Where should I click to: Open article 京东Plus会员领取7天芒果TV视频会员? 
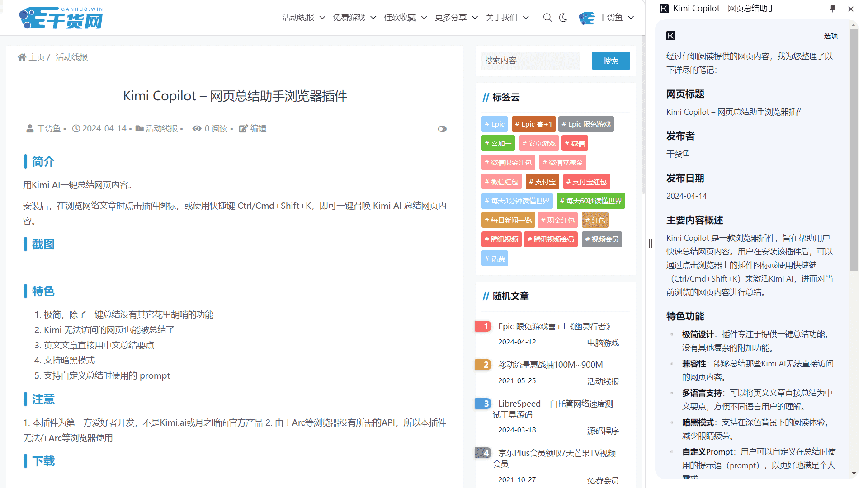pos(554,458)
